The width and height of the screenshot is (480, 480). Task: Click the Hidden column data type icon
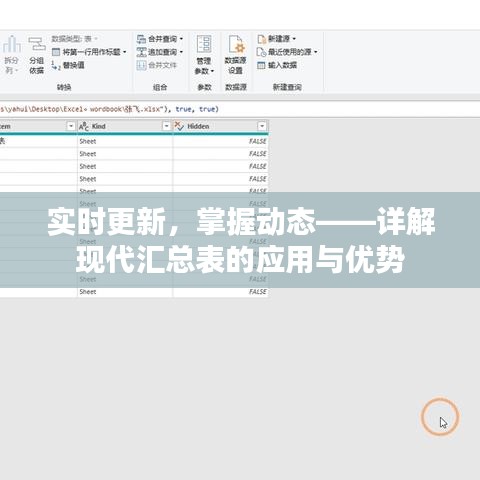[179, 126]
